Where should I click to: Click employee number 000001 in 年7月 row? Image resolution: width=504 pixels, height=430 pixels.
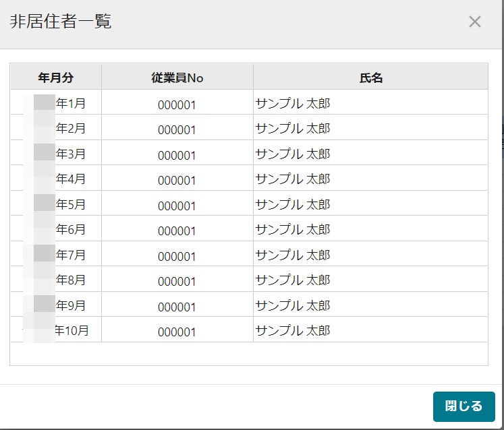point(177,256)
